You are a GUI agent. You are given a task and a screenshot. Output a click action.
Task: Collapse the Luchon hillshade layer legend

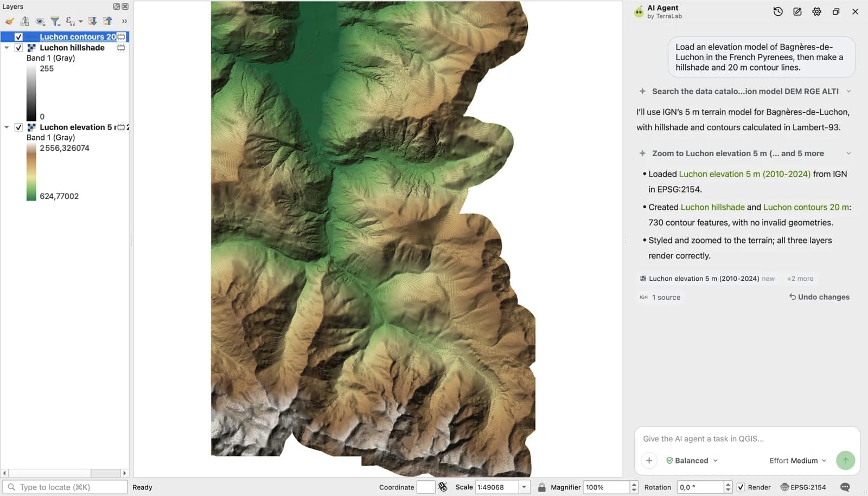coord(7,48)
